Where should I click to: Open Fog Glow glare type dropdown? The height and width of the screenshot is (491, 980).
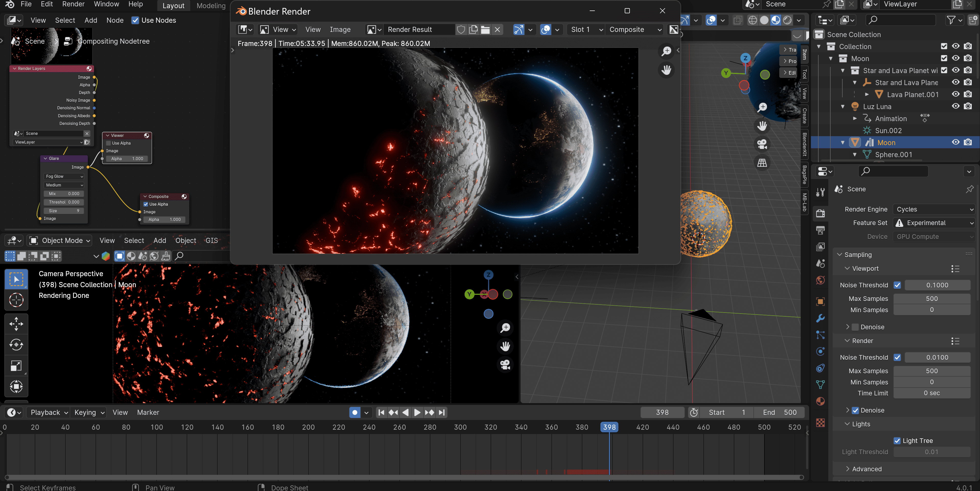(64, 176)
